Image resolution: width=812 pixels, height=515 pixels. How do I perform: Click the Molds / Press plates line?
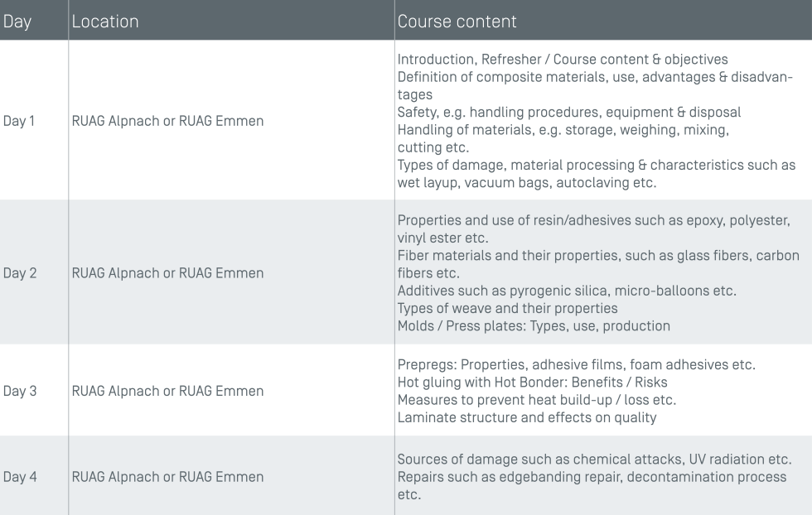534,325
